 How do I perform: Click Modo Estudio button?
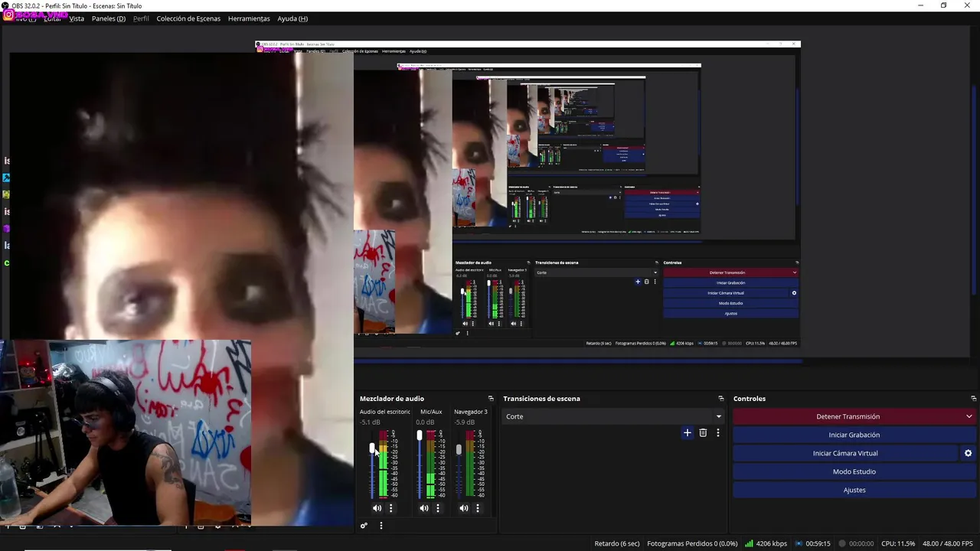pos(854,471)
